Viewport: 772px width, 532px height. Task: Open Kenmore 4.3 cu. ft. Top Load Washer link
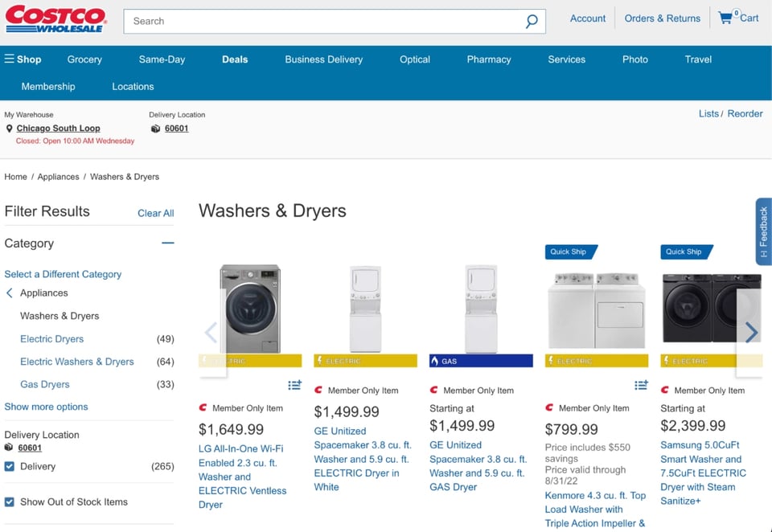[595, 509]
